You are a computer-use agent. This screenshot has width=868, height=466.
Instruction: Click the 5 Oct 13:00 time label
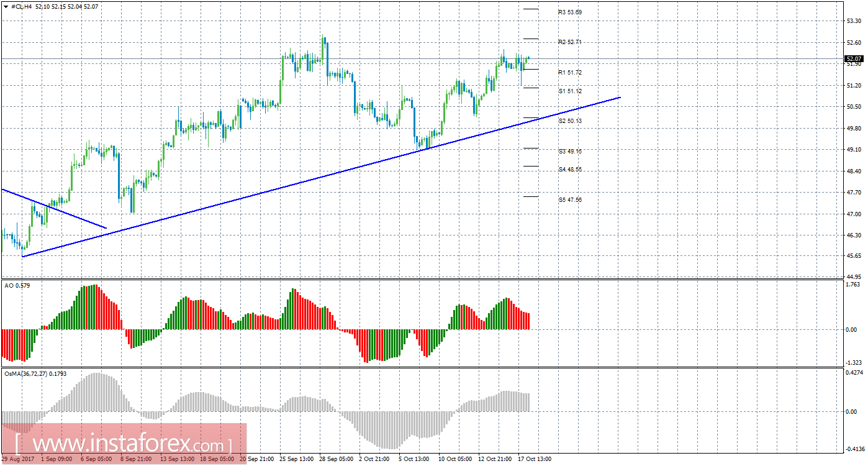(414, 459)
